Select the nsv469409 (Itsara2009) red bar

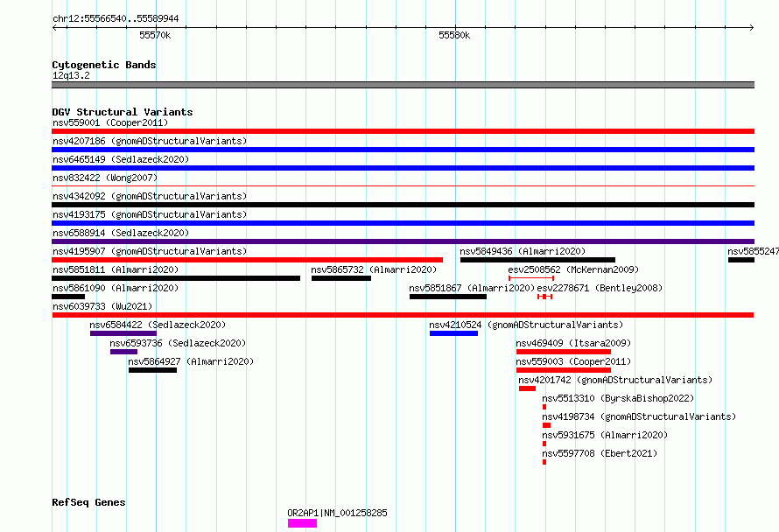pyautogui.click(x=564, y=352)
